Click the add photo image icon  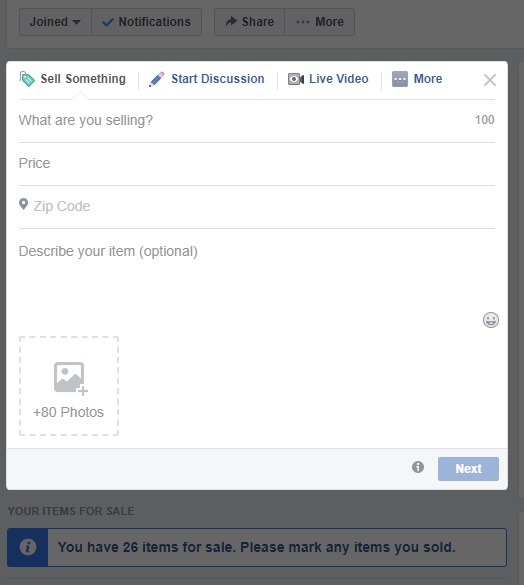[71, 378]
